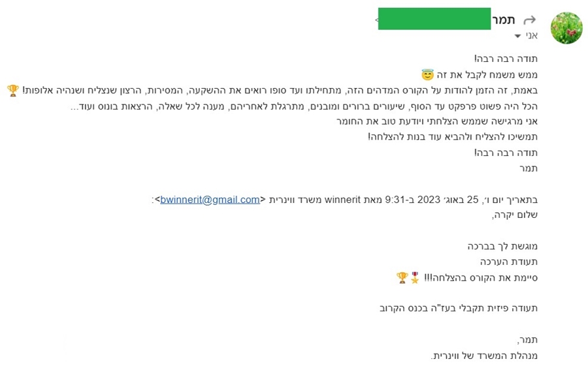
Task: Click the bold sender name תמר in header
Action: (x=504, y=20)
